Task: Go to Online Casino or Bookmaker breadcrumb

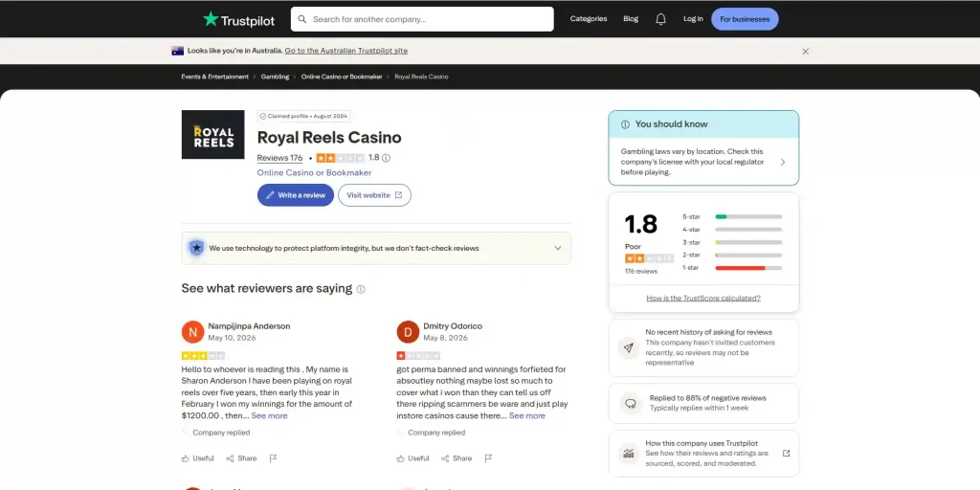Action: pyautogui.click(x=342, y=77)
